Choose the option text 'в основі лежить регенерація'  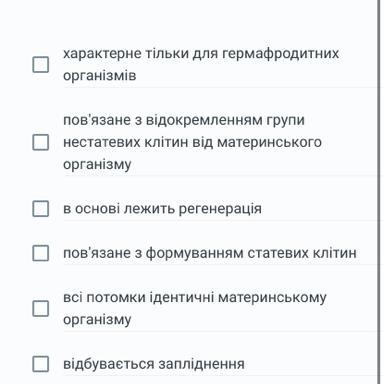click(162, 209)
